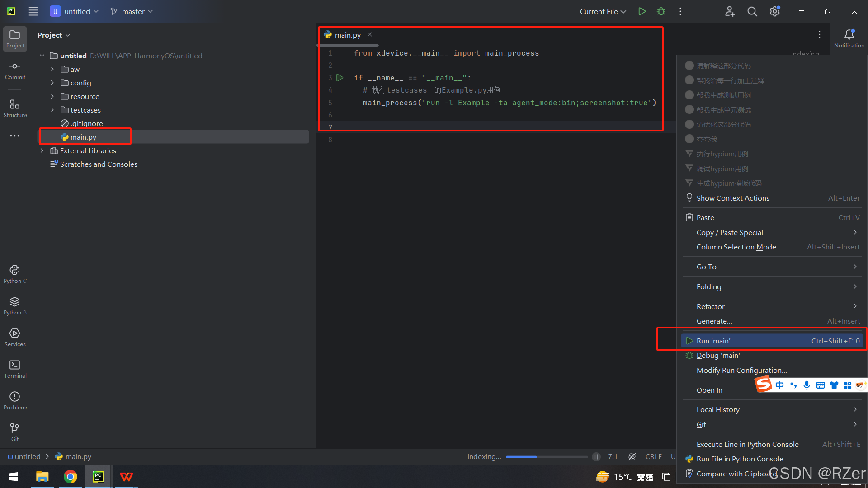Show more tool windows ellipsis

15,136
